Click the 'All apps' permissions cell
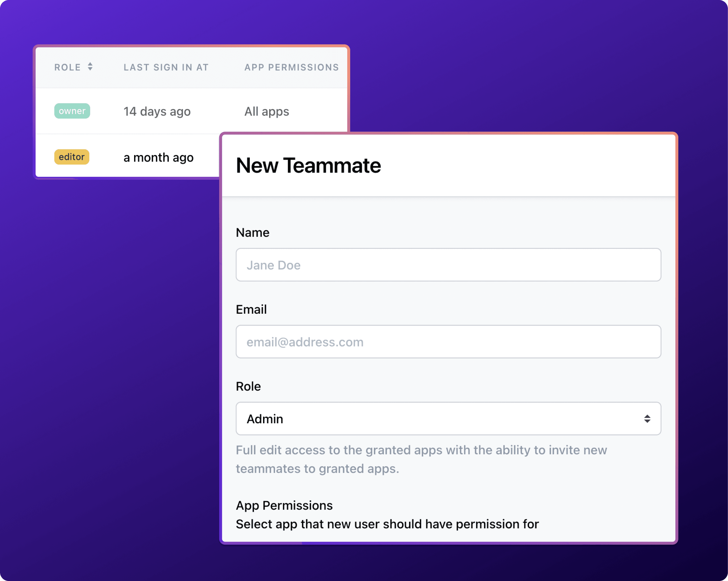 tap(266, 111)
